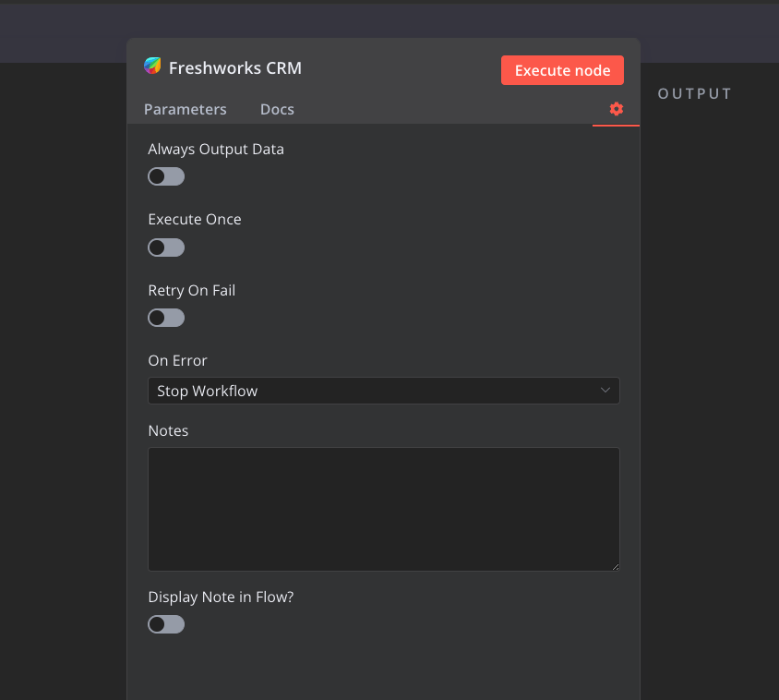Click the Display Note in Flow? label
This screenshot has width=779, height=700.
pyautogui.click(x=222, y=597)
